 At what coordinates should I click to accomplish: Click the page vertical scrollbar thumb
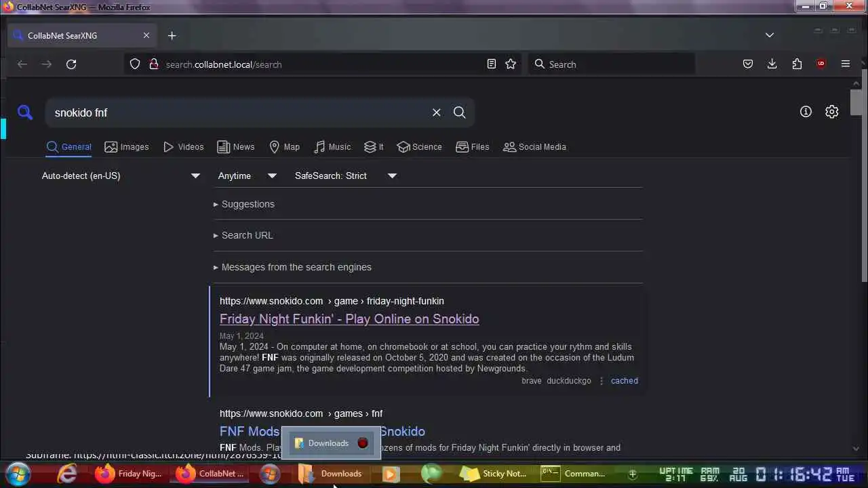[856, 102]
